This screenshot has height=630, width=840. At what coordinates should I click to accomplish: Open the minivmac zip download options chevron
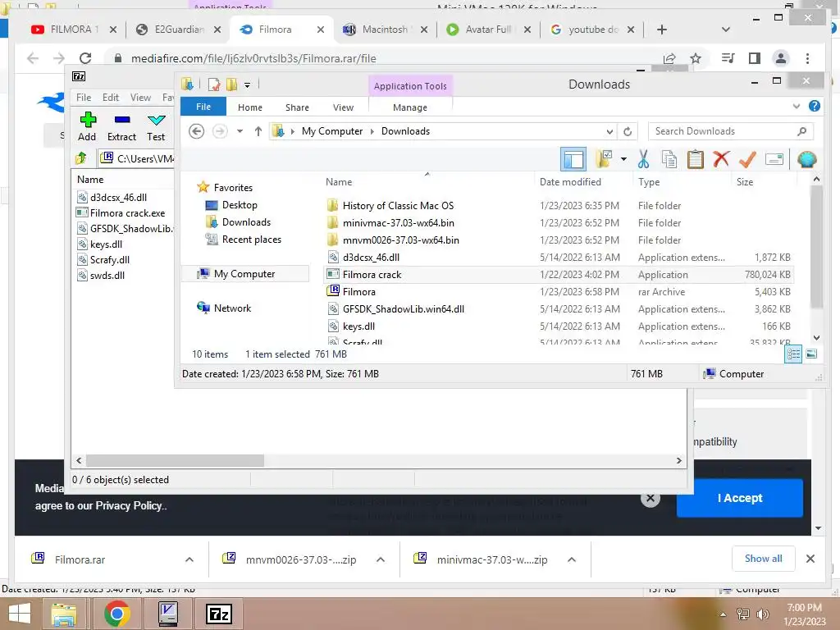pos(572,559)
